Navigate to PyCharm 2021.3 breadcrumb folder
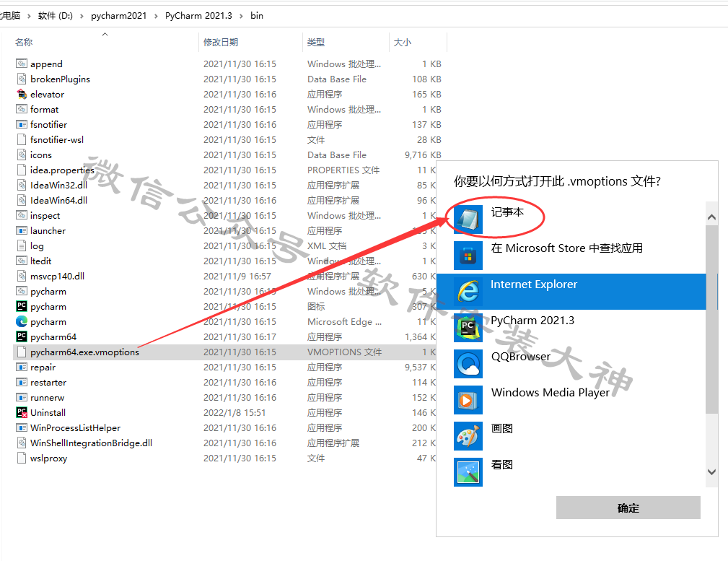The height and width of the screenshot is (561, 728). coord(198,16)
